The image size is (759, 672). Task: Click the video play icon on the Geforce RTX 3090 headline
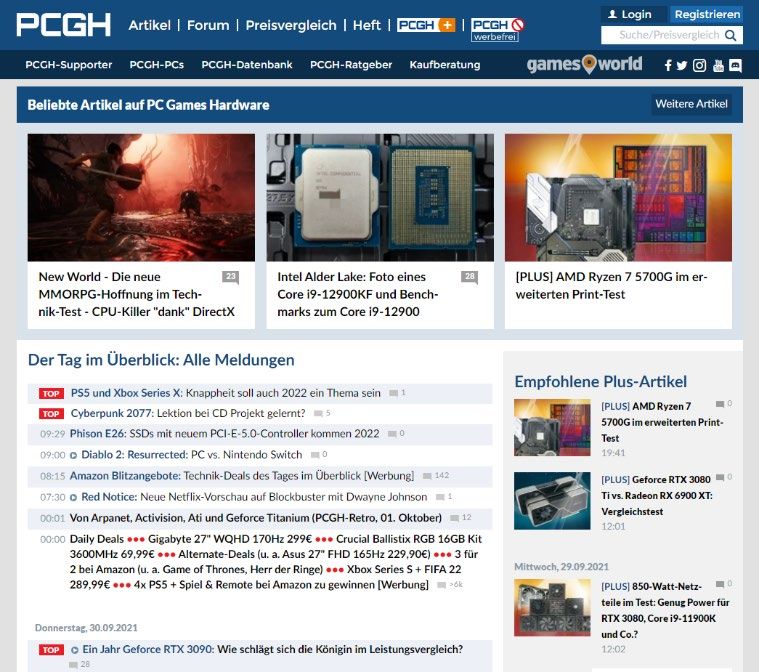tap(75, 650)
